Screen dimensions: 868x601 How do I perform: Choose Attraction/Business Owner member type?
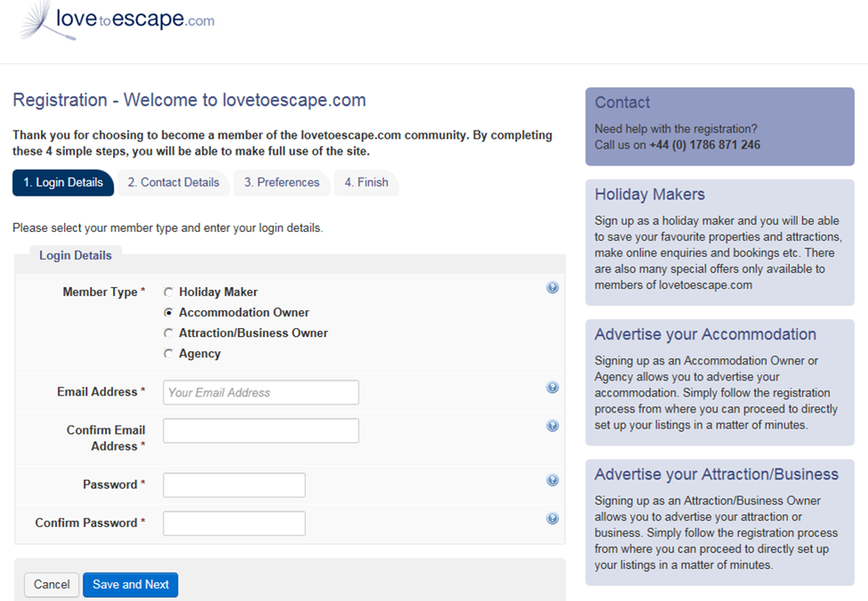point(168,333)
